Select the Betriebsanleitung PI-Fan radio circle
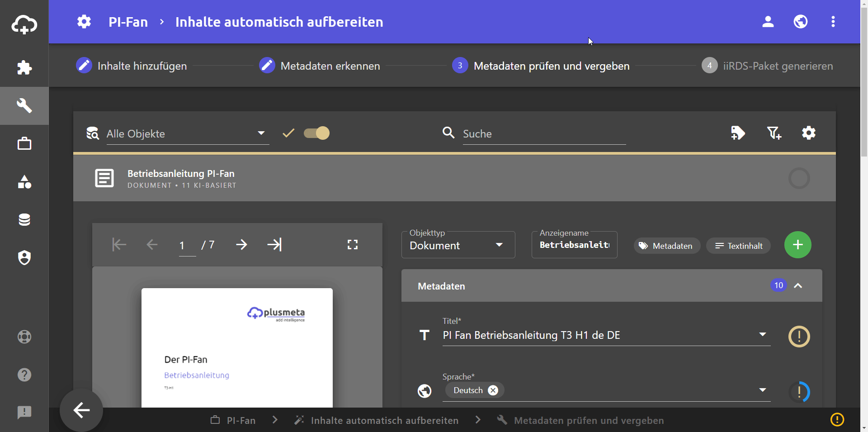The width and height of the screenshot is (868, 432). 799,178
